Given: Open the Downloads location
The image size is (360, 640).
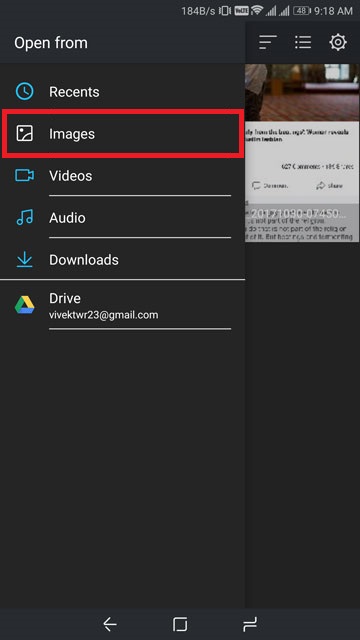Looking at the screenshot, I should tap(122, 260).
